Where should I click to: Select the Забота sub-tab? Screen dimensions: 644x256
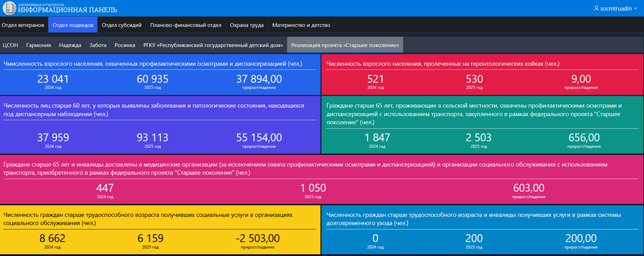pyautogui.click(x=98, y=45)
